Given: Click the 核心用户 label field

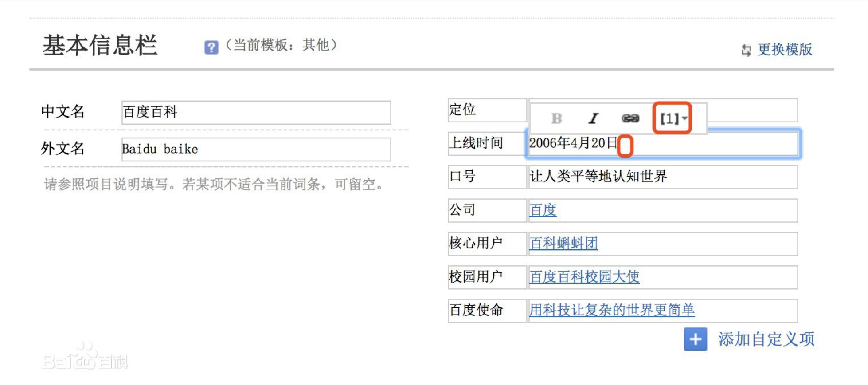Looking at the screenshot, I should [x=487, y=244].
